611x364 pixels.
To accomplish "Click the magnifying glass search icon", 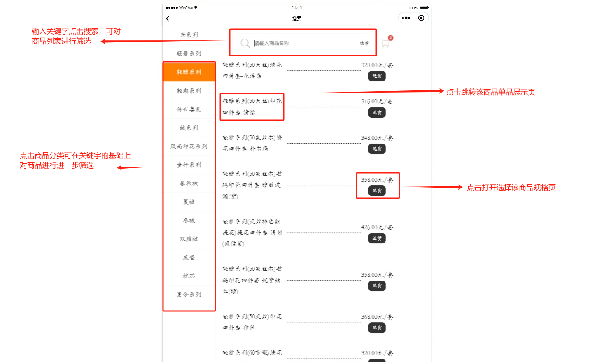I will pyautogui.click(x=245, y=43).
